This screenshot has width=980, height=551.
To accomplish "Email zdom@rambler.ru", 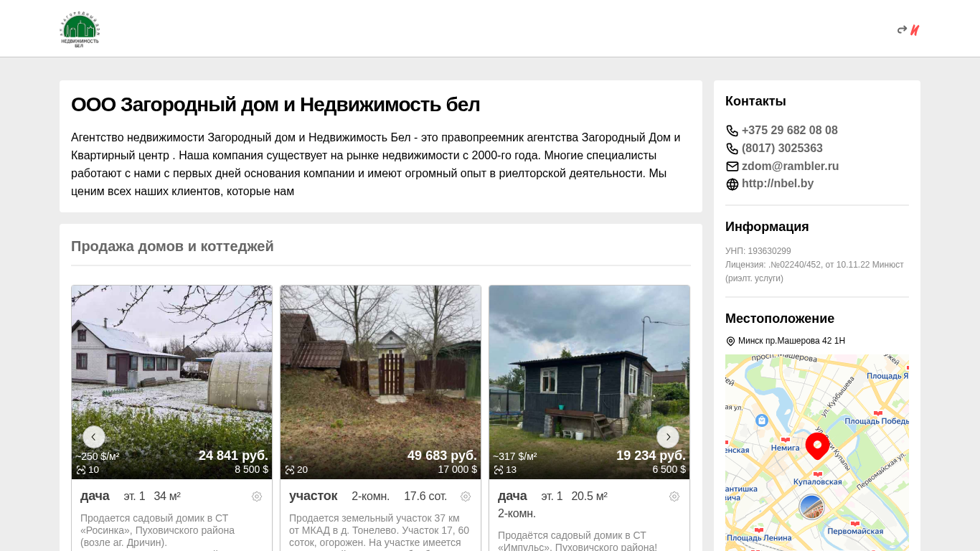I will (790, 166).
